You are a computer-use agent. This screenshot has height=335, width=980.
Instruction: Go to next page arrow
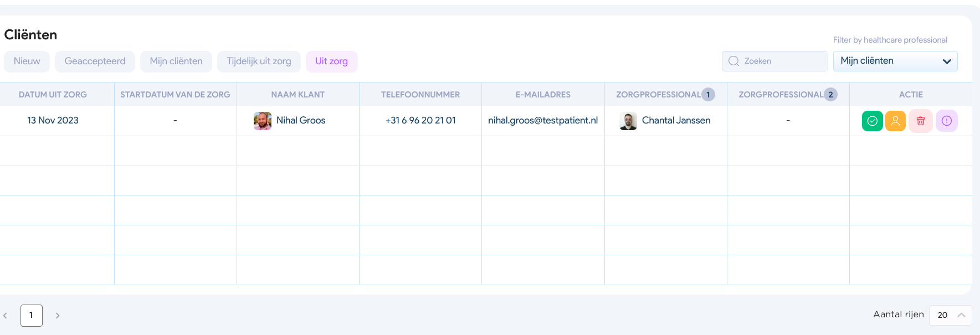point(58,316)
